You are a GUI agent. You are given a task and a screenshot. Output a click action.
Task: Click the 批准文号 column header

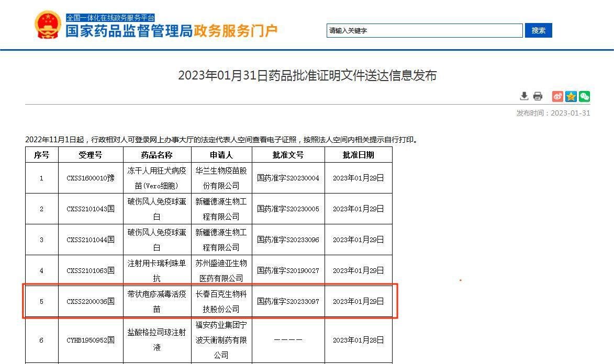point(288,155)
